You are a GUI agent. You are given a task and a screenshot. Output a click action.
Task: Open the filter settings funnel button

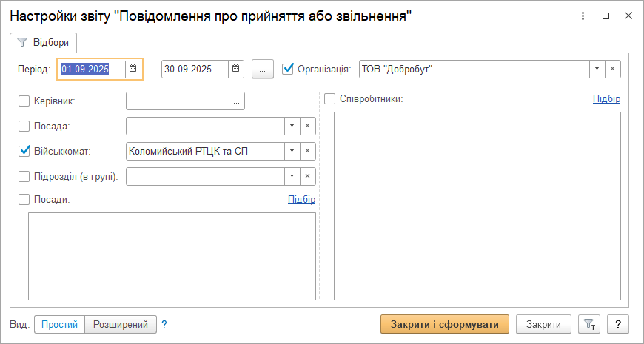click(x=589, y=324)
